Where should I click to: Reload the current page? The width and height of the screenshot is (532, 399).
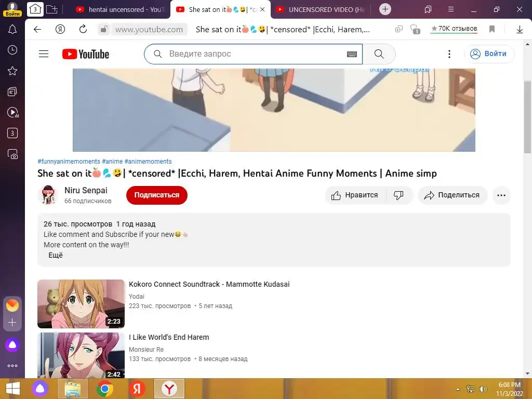[83, 30]
